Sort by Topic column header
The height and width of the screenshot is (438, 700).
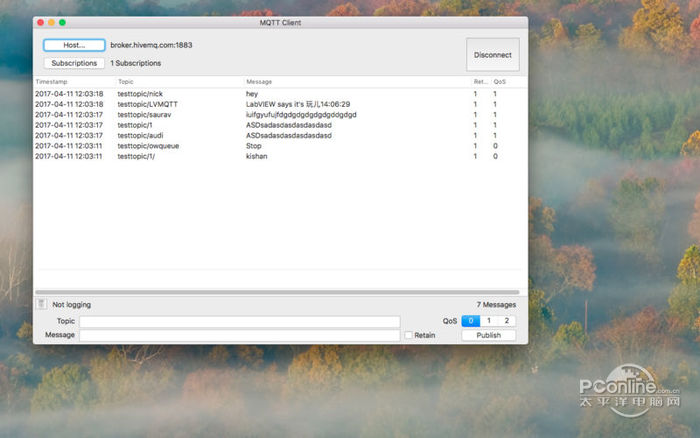(125, 82)
